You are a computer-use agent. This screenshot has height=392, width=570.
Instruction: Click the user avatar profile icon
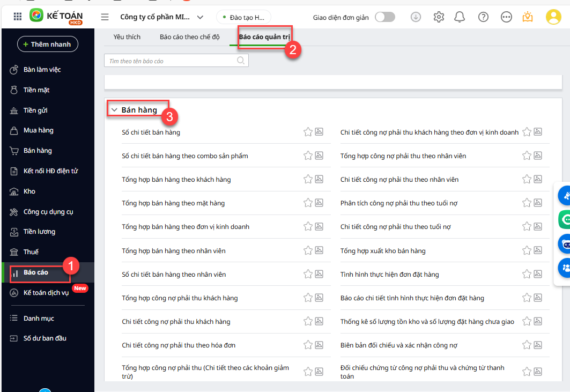(x=553, y=17)
